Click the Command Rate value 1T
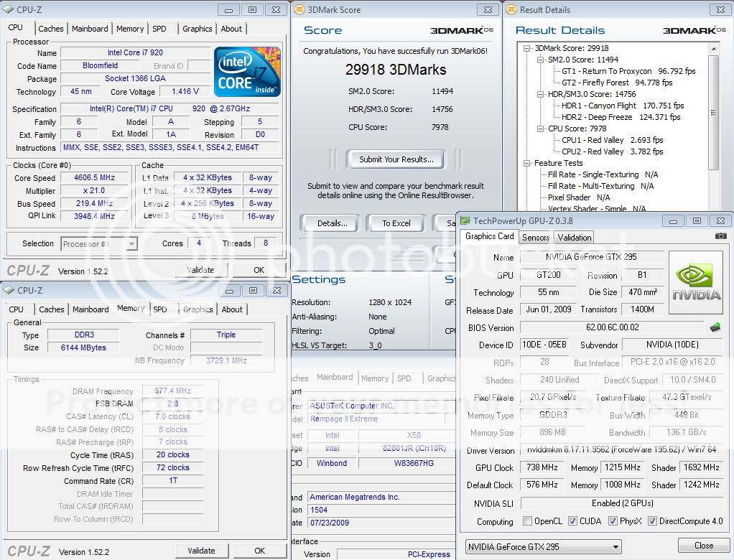The width and height of the screenshot is (734, 560). pos(173,480)
